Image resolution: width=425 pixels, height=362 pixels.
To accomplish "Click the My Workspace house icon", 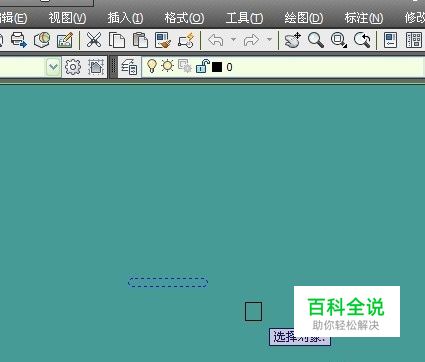I will tap(96, 67).
